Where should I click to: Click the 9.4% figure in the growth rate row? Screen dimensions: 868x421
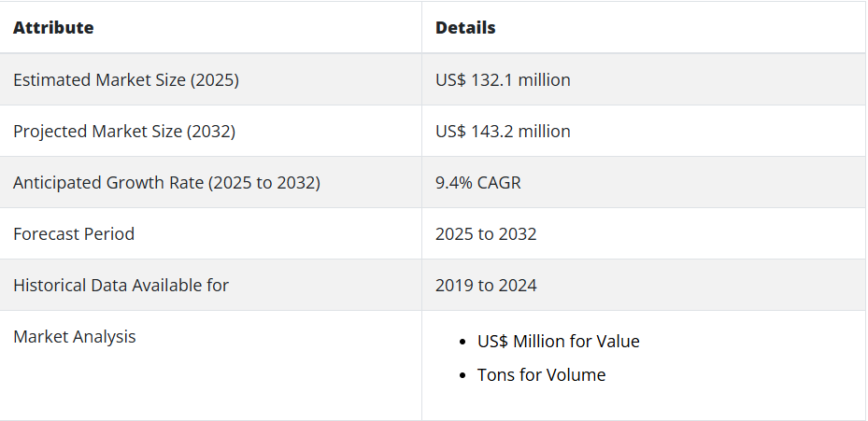point(453,183)
